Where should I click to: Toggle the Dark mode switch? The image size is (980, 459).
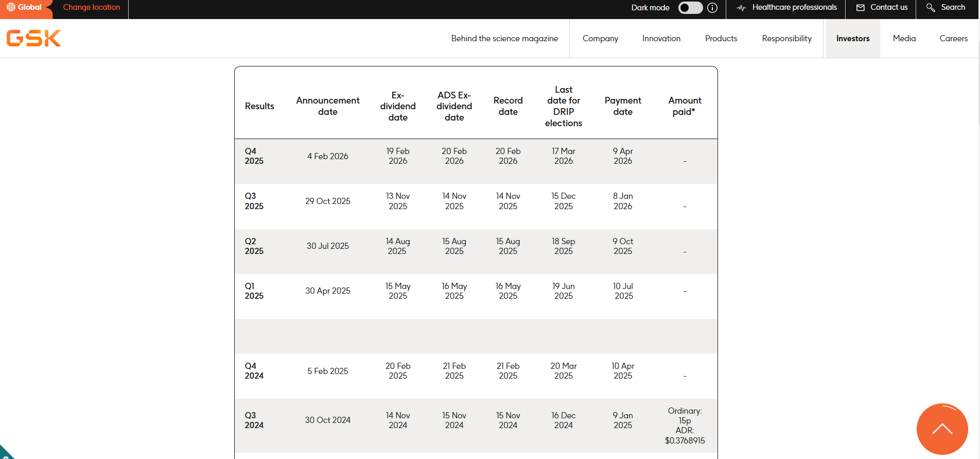click(x=690, y=8)
